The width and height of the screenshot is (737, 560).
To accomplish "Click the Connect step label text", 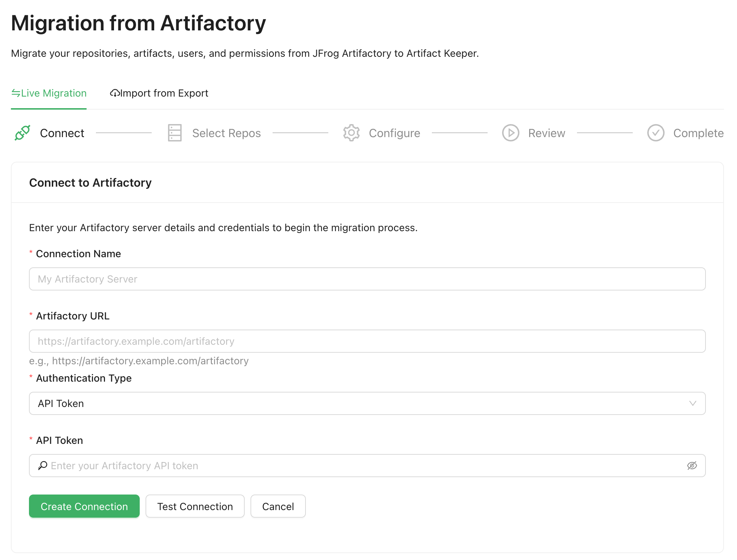I will 62,133.
